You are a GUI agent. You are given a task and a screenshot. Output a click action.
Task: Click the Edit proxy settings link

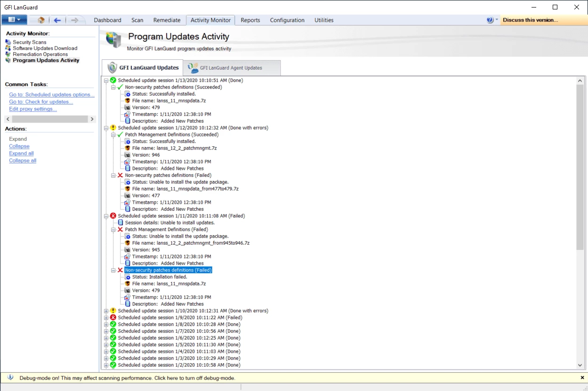[x=32, y=109]
